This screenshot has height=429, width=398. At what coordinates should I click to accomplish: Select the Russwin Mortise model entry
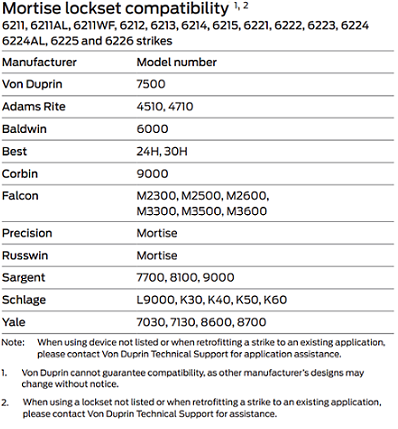click(x=157, y=256)
